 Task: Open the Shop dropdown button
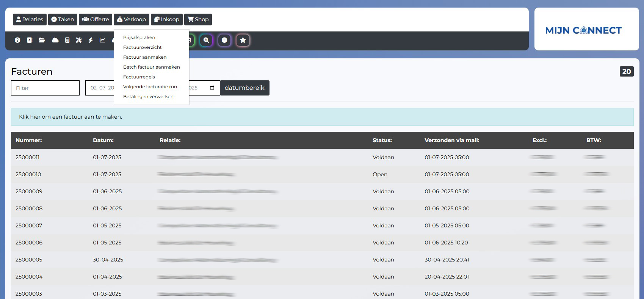pos(198,19)
